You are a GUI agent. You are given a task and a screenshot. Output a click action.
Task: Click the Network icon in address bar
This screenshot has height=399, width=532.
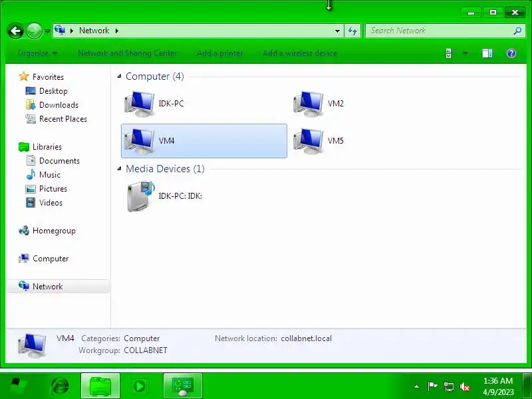click(60, 30)
